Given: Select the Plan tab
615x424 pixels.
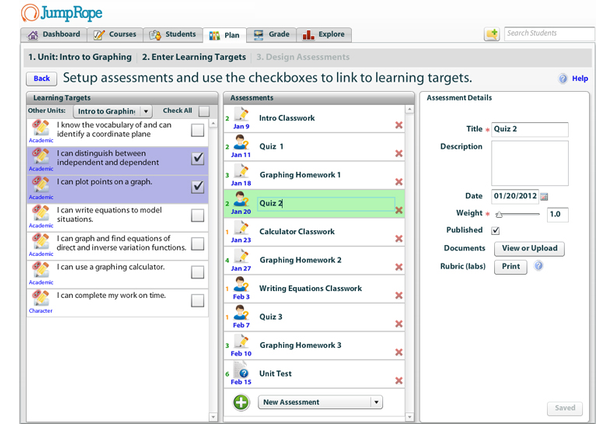Looking at the screenshot, I should click(224, 35).
